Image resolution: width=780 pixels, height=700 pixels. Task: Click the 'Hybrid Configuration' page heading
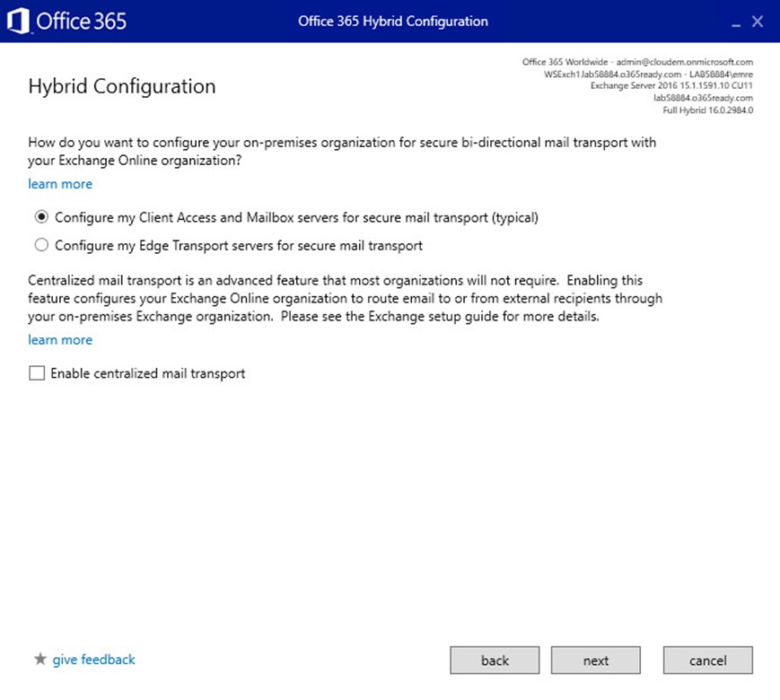click(122, 86)
